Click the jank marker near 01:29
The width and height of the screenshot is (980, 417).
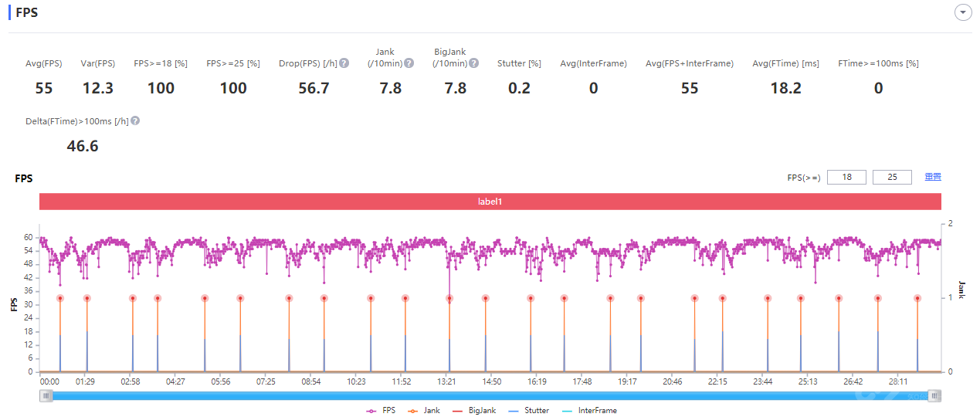(x=86, y=298)
